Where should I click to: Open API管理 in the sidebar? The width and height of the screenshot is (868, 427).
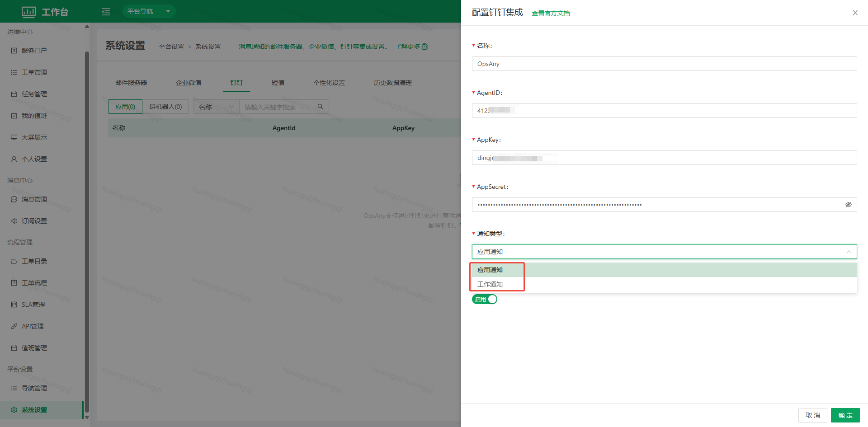pyautogui.click(x=33, y=326)
